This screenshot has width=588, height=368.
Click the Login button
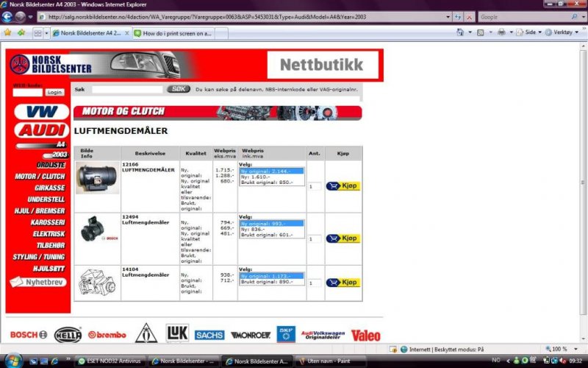(x=54, y=93)
